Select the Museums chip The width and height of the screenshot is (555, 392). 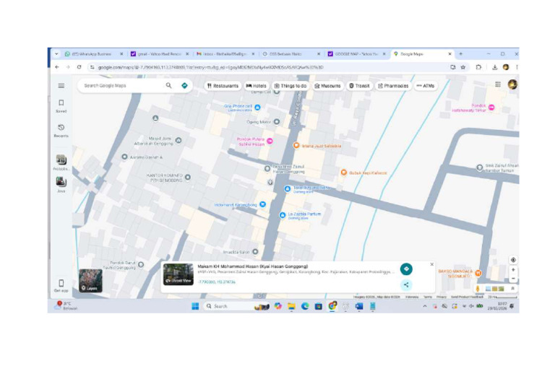[x=328, y=85]
